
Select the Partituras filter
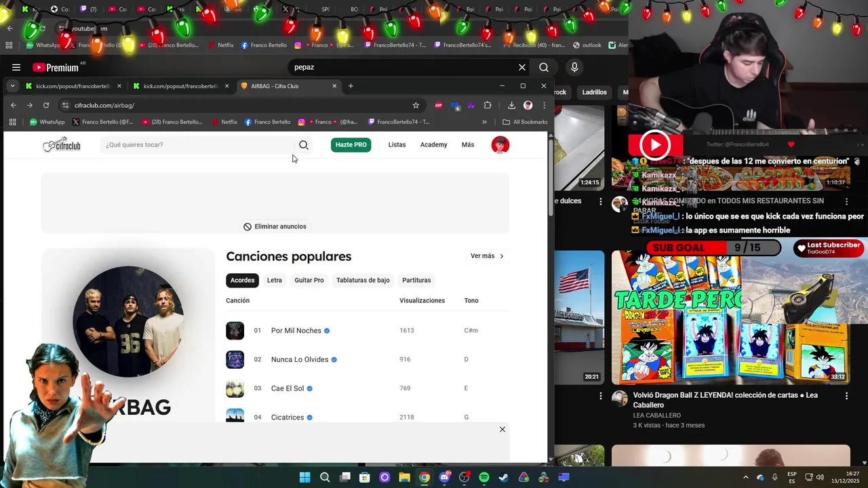pyautogui.click(x=416, y=280)
